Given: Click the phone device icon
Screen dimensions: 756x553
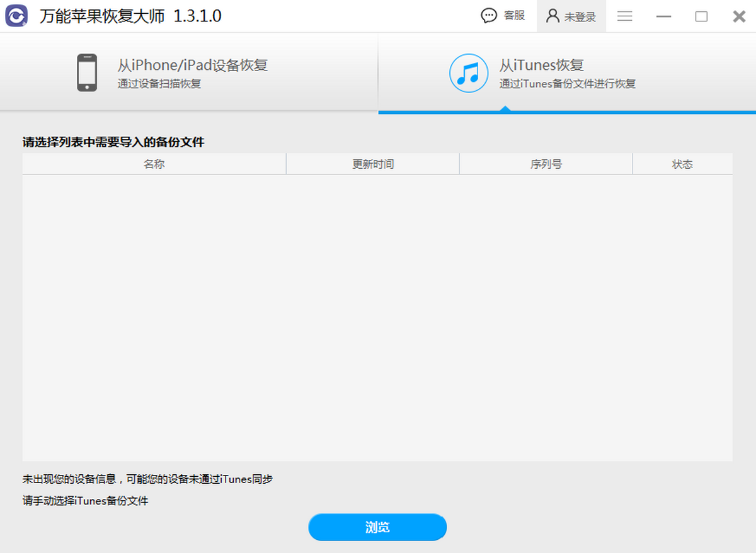Looking at the screenshot, I should pos(87,72).
